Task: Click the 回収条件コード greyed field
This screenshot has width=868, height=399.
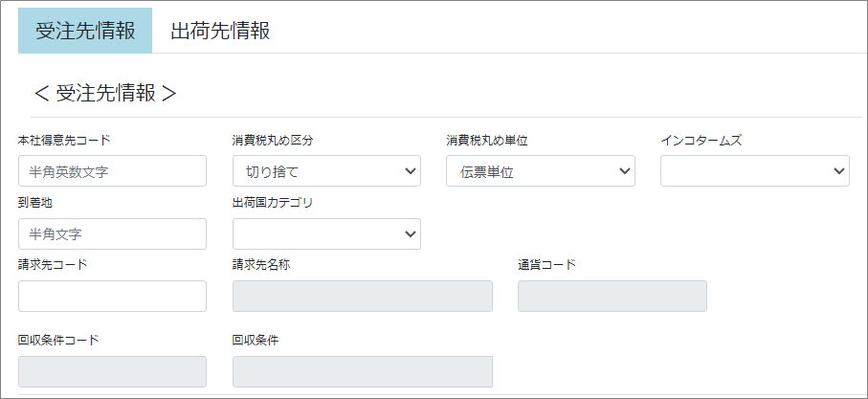Action: 112,371
